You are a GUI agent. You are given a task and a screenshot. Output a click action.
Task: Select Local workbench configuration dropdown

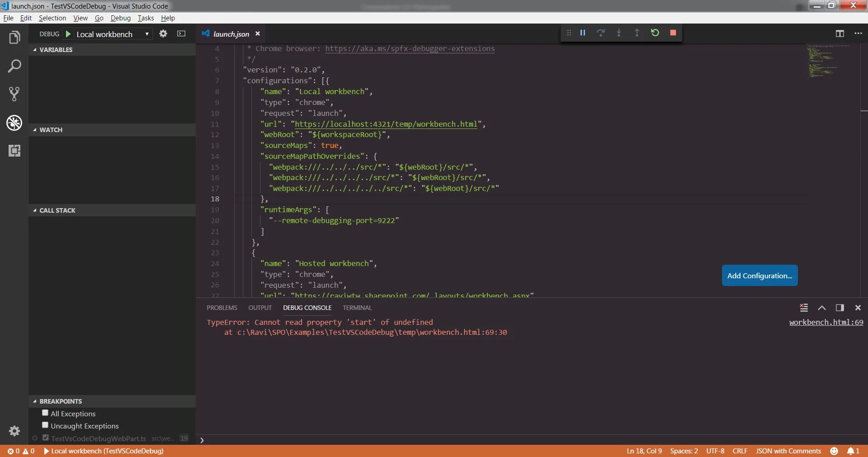tap(113, 34)
